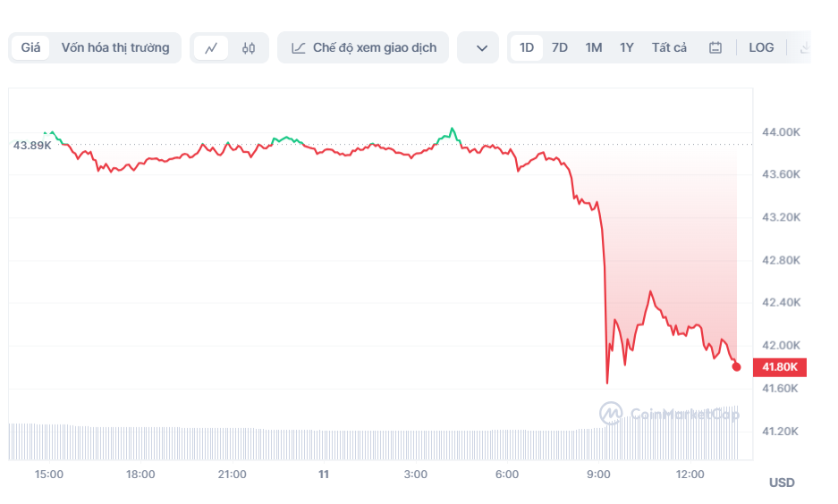Toggle the LOG scale option
Viewport: 838px width, 504px height.
pos(761,48)
